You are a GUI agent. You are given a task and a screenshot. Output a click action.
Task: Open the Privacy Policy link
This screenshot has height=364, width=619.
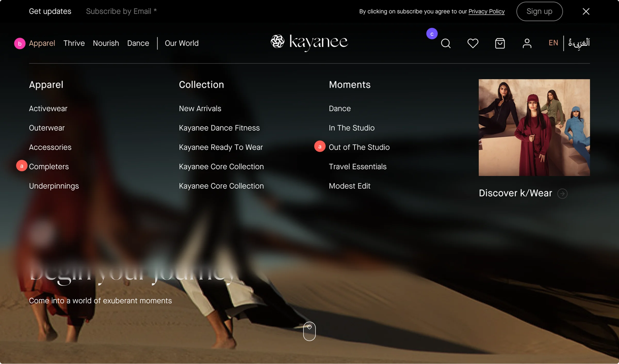486,11
